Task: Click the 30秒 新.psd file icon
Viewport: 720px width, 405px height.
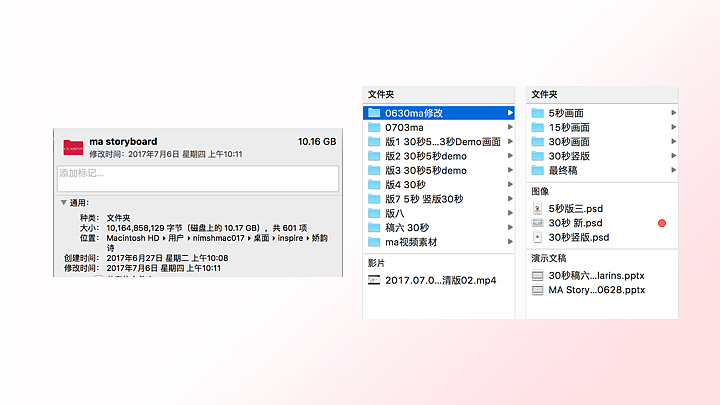Action: 537,223
